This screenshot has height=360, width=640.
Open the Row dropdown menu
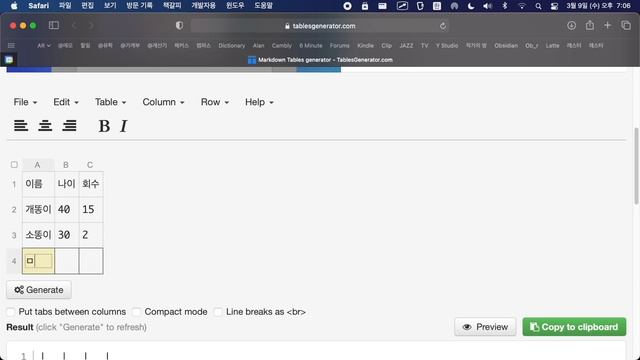[x=215, y=102]
